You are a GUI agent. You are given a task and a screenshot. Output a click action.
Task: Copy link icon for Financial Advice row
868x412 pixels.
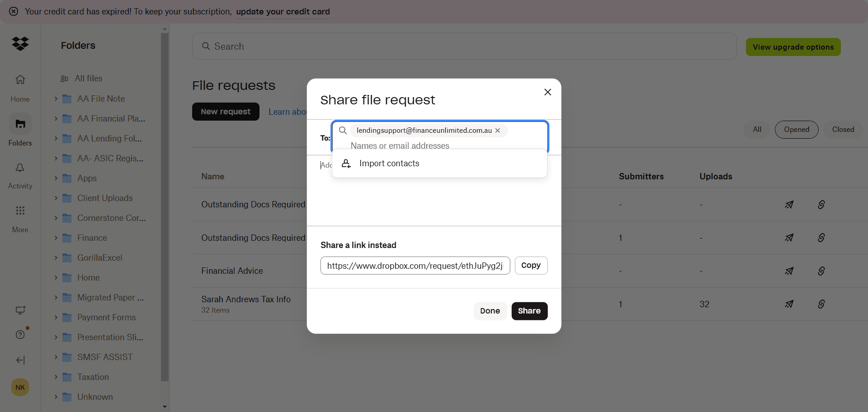[821, 271]
